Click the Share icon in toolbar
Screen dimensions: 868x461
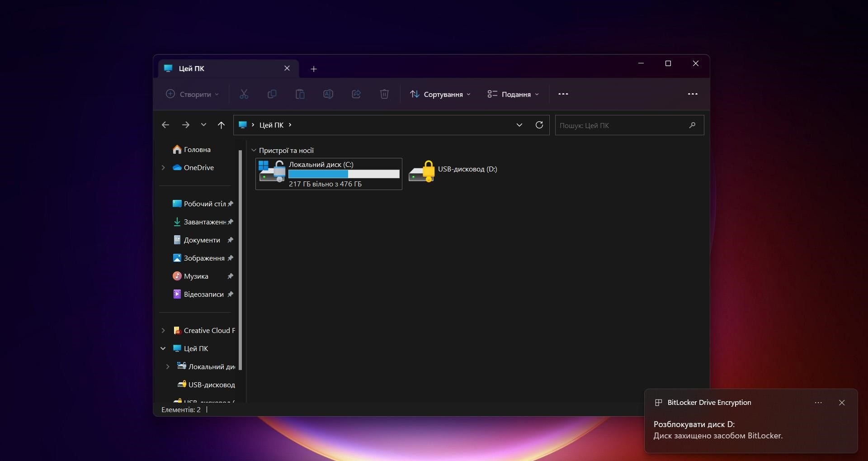pyautogui.click(x=356, y=94)
